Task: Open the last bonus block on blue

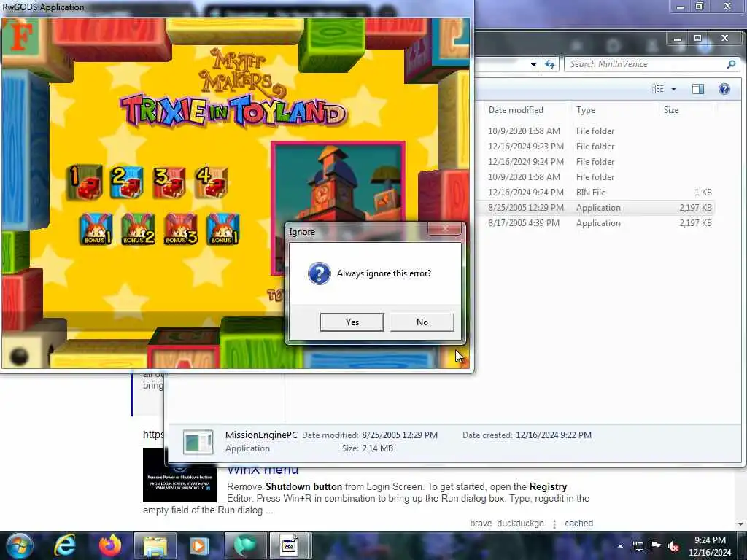Action: click(223, 230)
